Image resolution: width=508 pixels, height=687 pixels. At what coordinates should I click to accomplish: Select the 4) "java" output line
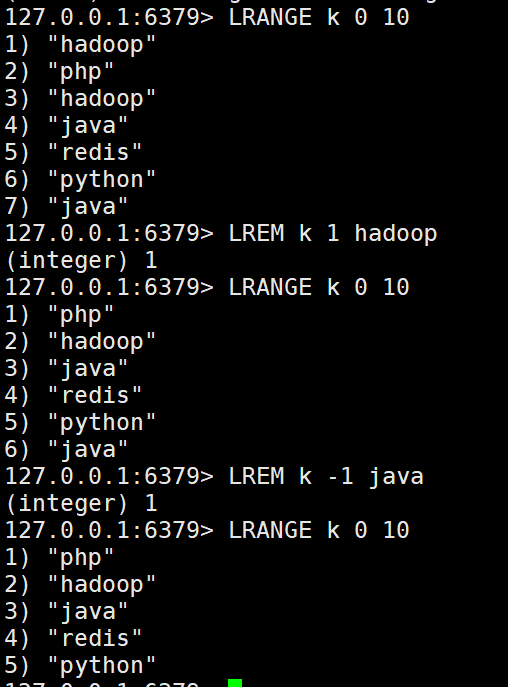click(66, 125)
